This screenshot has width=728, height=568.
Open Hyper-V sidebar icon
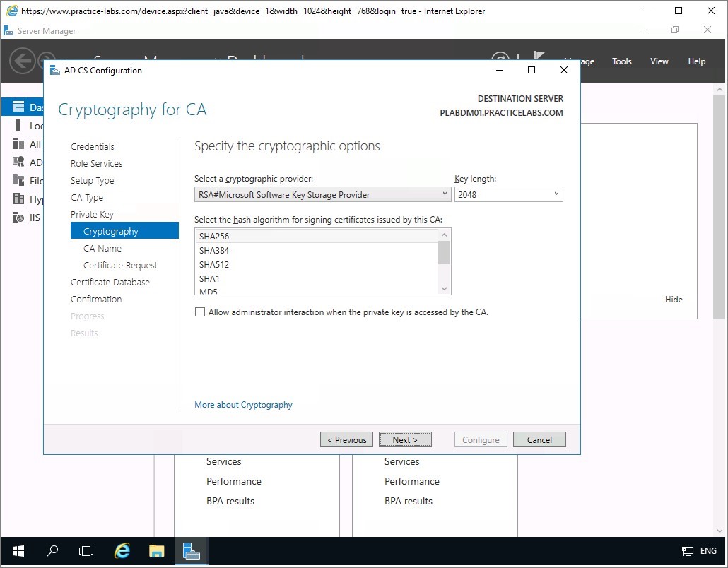[x=18, y=199]
